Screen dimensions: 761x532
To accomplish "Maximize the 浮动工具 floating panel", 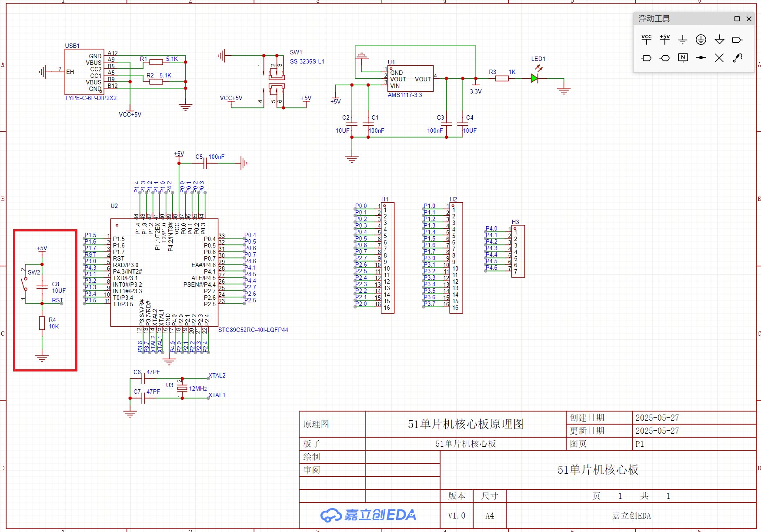I will (x=737, y=19).
